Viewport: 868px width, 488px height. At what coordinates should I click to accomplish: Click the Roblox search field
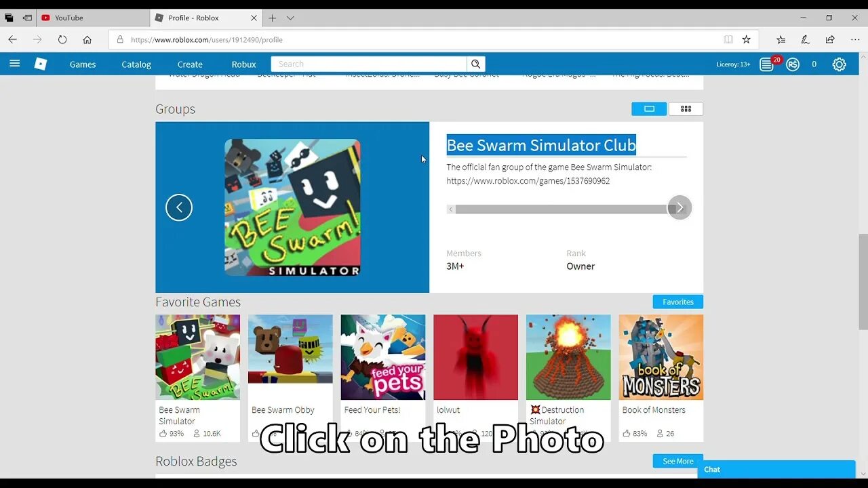369,64
